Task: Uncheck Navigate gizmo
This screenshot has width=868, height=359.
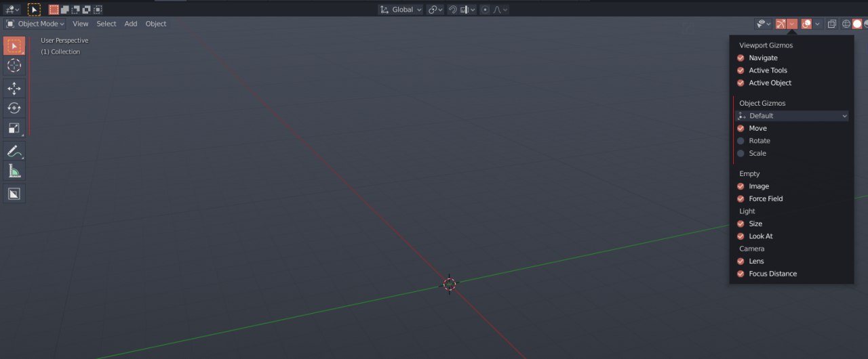Action: (741, 58)
